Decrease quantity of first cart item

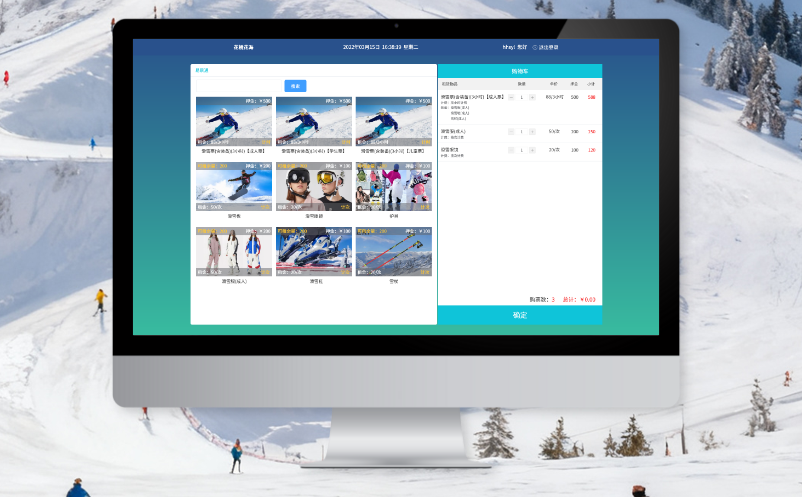pos(511,97)
